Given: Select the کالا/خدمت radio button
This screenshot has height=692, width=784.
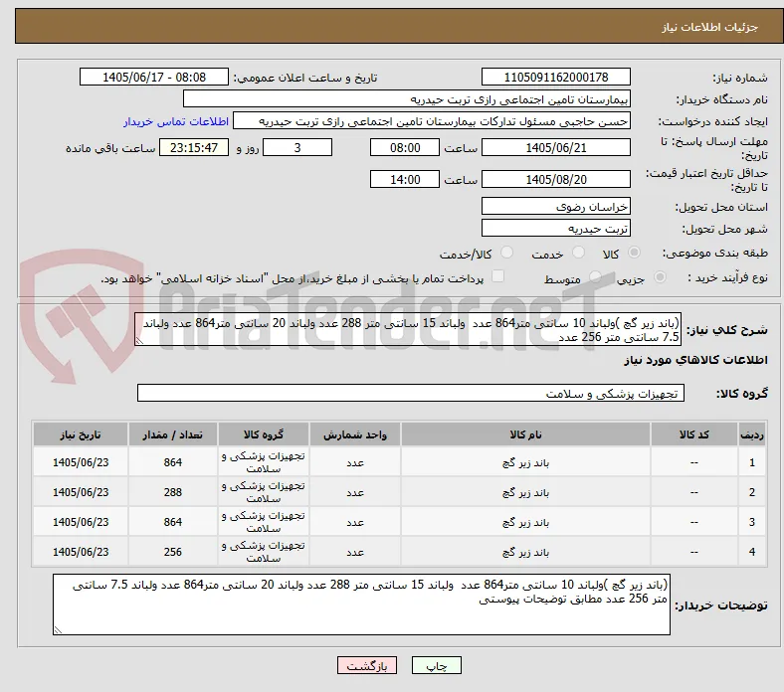Looking at the screenshot, I should (507, 253).
